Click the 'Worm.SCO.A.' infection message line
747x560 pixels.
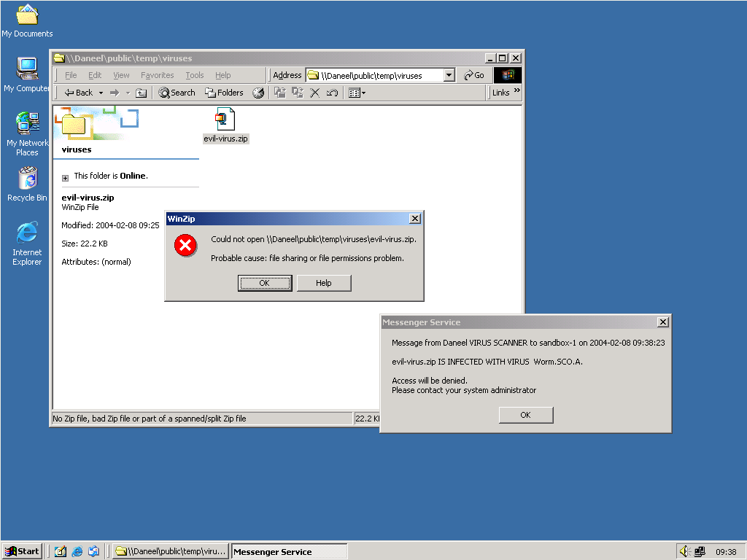487,362
